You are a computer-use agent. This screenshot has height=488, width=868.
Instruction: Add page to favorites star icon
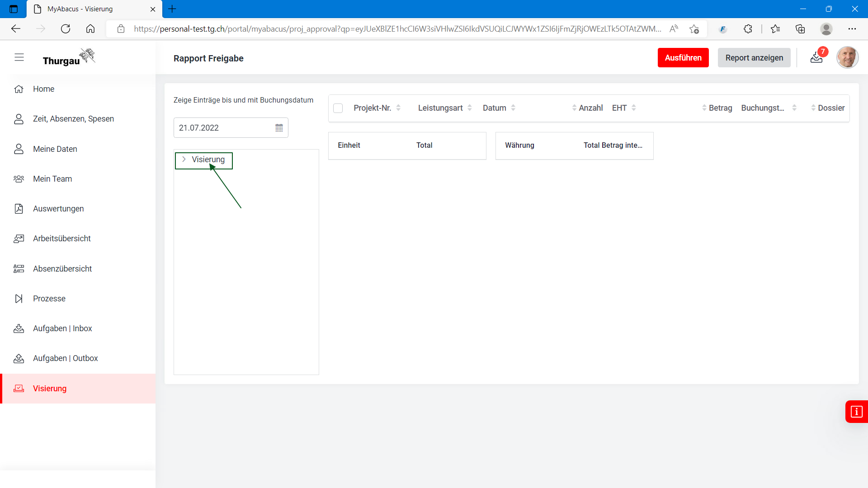[x=694, y=29]
